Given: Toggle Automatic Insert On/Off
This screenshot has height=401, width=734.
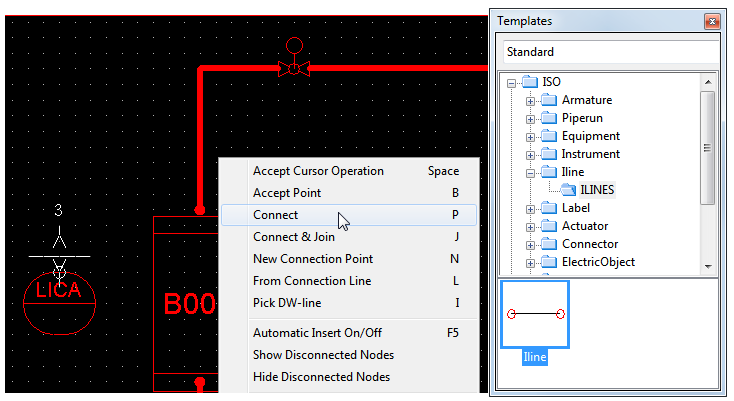Looking at the screenshot, I should (317, 333).
